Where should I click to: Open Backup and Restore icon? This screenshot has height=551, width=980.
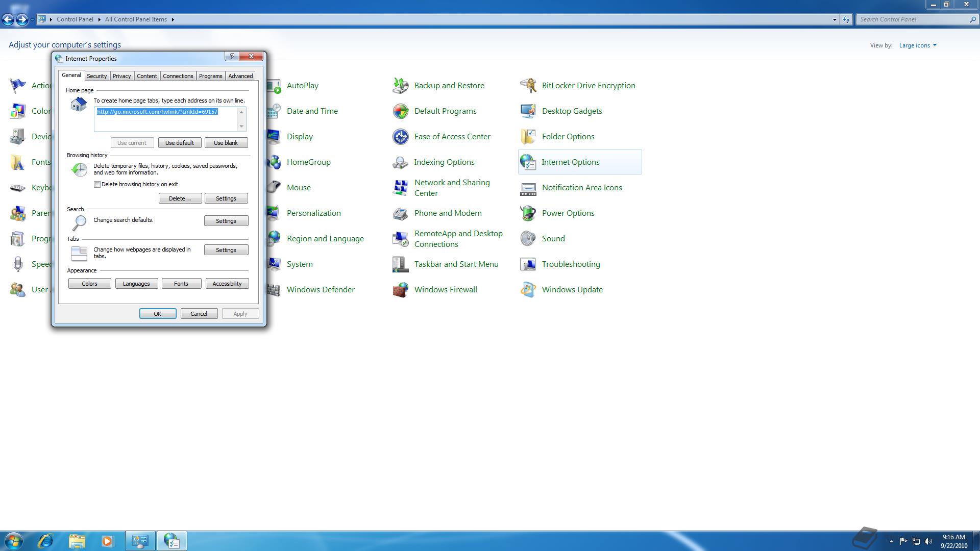point(401,86)
